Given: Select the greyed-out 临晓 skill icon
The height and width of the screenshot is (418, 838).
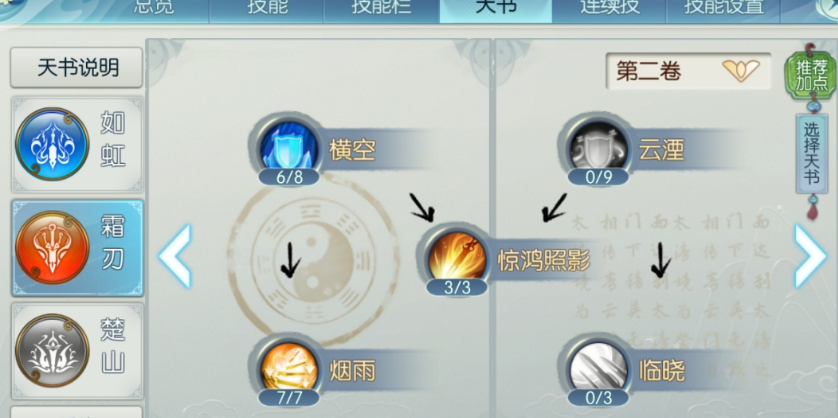Looking at the screenshot, I should (598, 369).
